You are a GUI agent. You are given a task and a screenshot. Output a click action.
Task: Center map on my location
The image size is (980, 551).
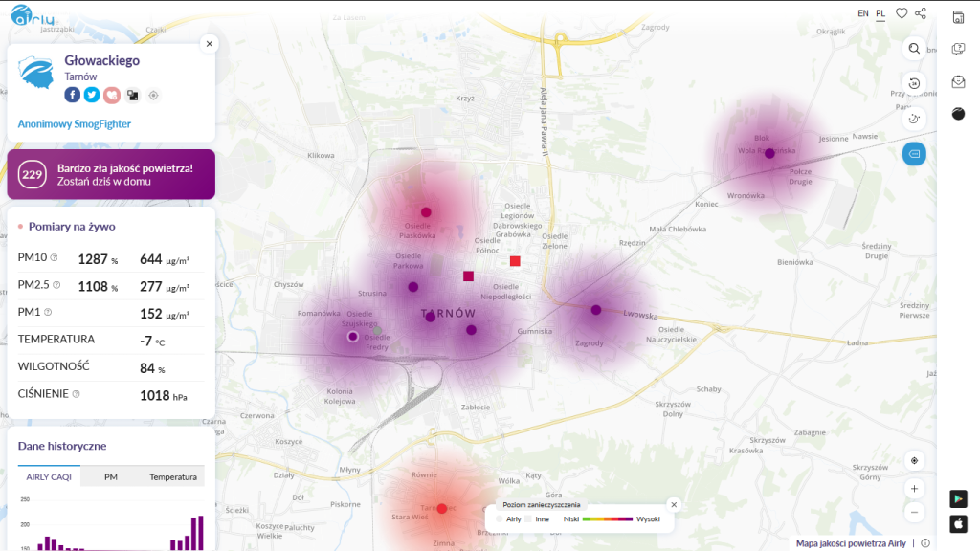pos(914,461)
